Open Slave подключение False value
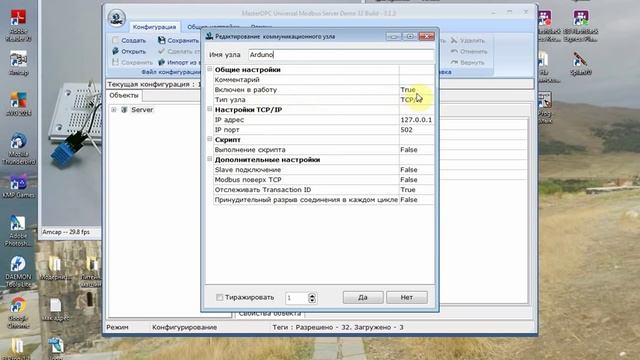Viewport: 640px width, 360px height. (x=416, y=170)
